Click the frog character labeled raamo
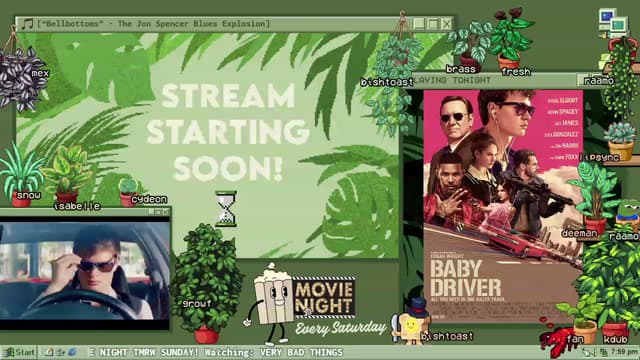Screen dimensions: 640x360 627,215
